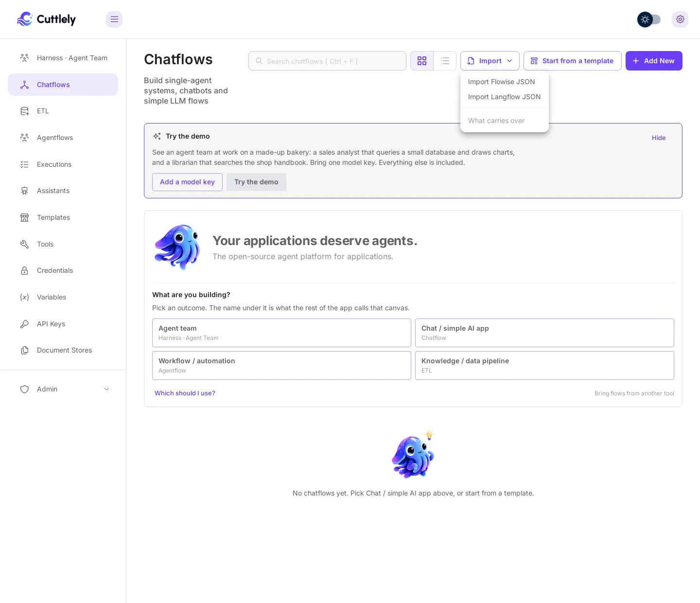Click the squid mascot beside Your applications

point(177,247)
